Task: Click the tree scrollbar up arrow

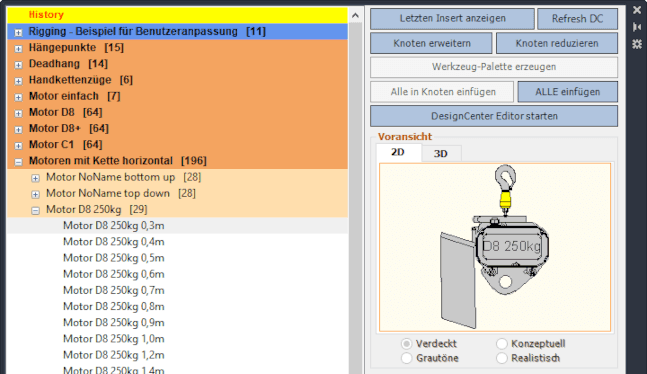Action: (x=355, y=16)
